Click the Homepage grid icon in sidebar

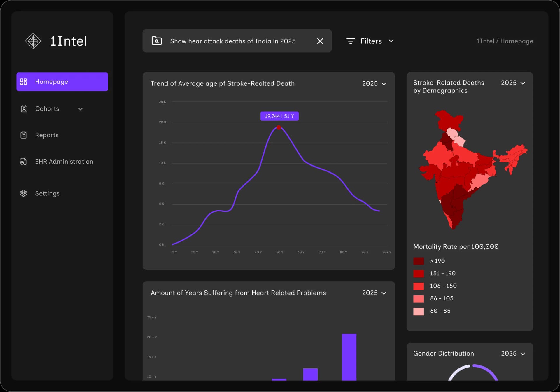[24, 82]
